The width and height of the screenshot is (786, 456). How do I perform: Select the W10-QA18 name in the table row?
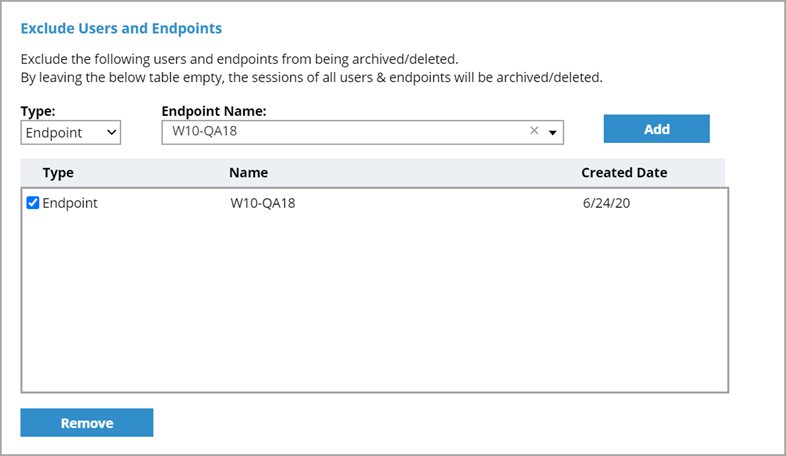[x=262, y=203]
